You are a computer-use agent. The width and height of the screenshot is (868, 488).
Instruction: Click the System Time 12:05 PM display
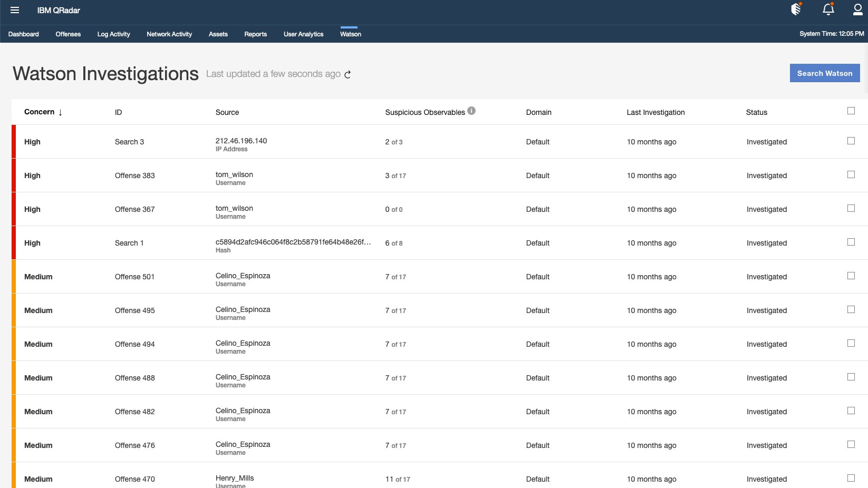[x=832, y=34]
